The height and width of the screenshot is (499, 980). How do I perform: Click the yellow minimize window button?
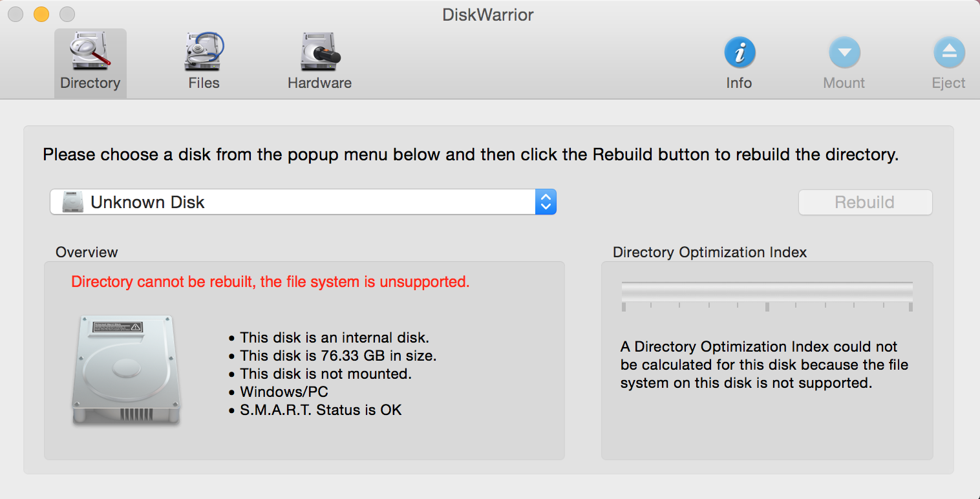41,14
